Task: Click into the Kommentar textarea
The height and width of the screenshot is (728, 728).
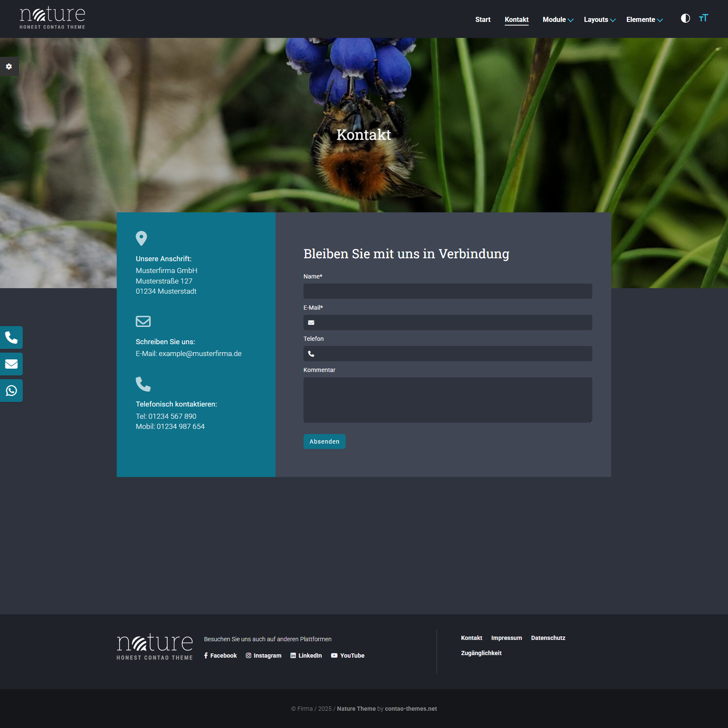Action: point(448,400)
